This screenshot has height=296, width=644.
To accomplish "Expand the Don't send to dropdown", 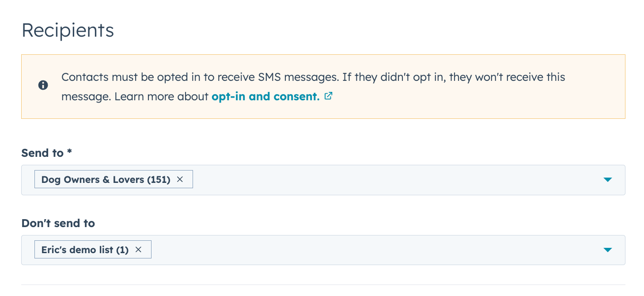I will point(608,250).
